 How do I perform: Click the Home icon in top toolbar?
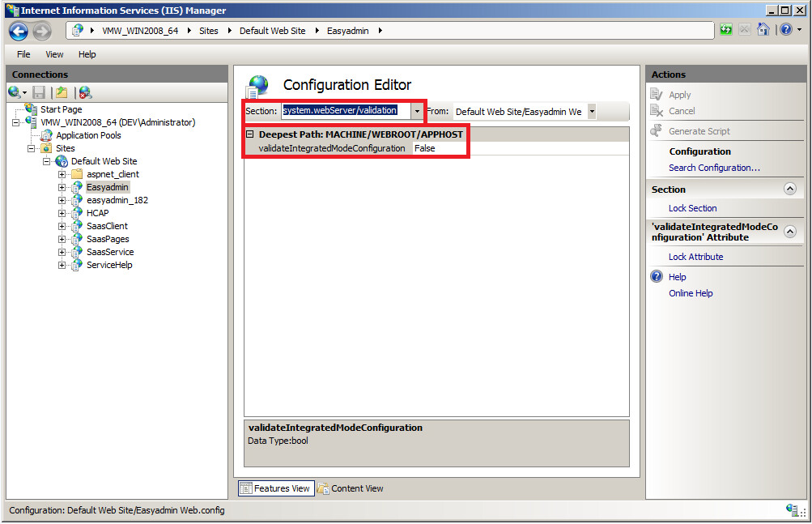[x=763, y=30]
